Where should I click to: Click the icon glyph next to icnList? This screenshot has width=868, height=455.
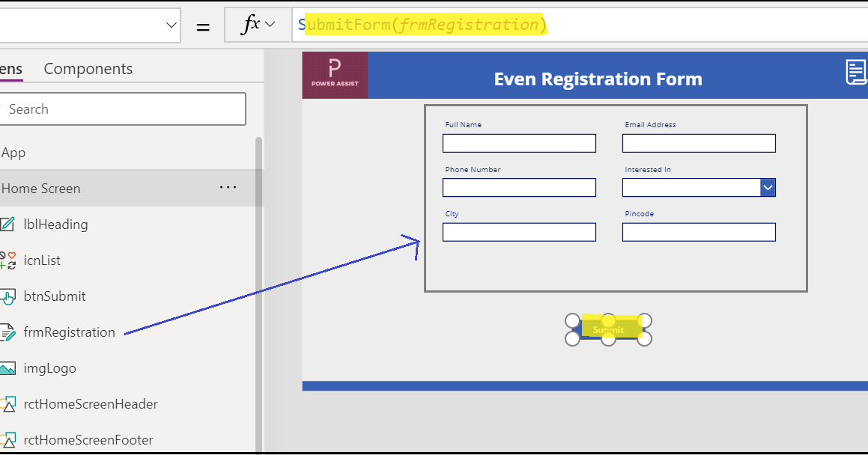pos(8,260)
